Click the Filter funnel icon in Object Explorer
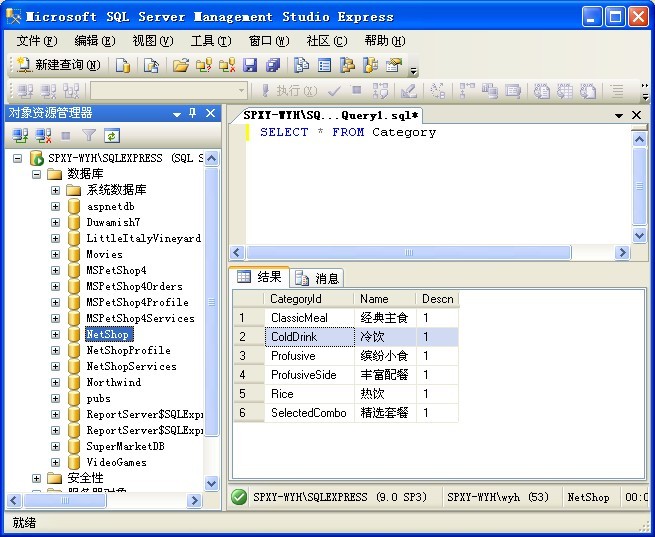Screen dimensions: 655x537 (89, 135)
